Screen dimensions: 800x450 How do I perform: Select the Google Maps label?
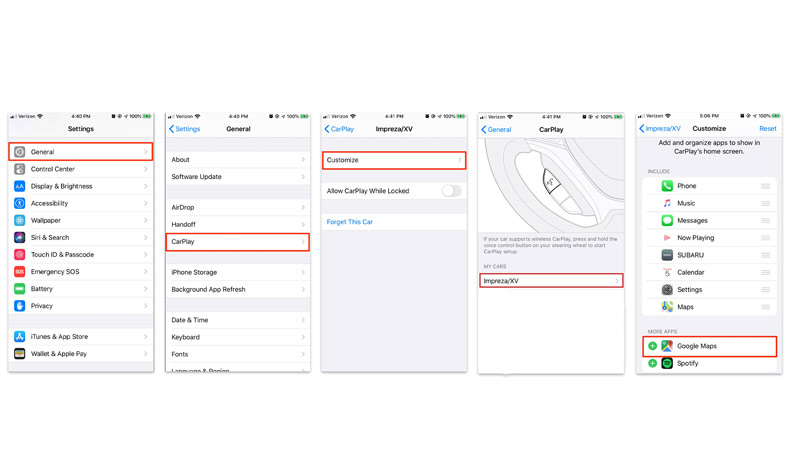point(697,346)
